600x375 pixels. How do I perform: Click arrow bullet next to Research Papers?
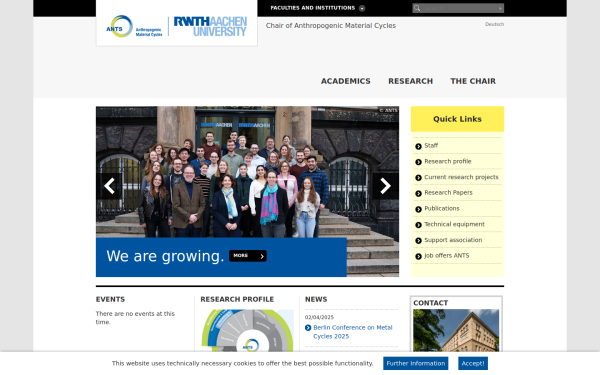(x=418, y=194)
